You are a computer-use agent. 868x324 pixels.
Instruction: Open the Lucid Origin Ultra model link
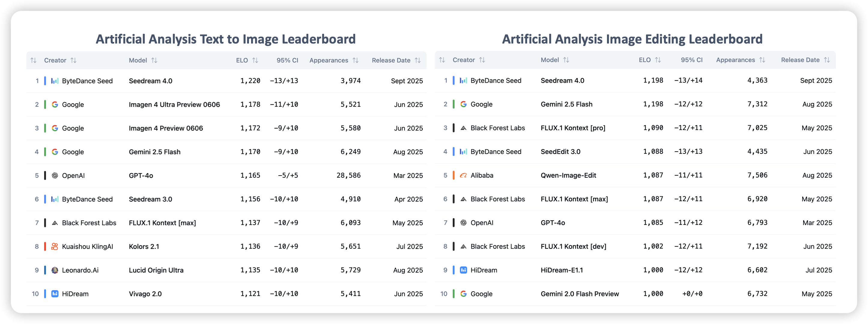156,270
